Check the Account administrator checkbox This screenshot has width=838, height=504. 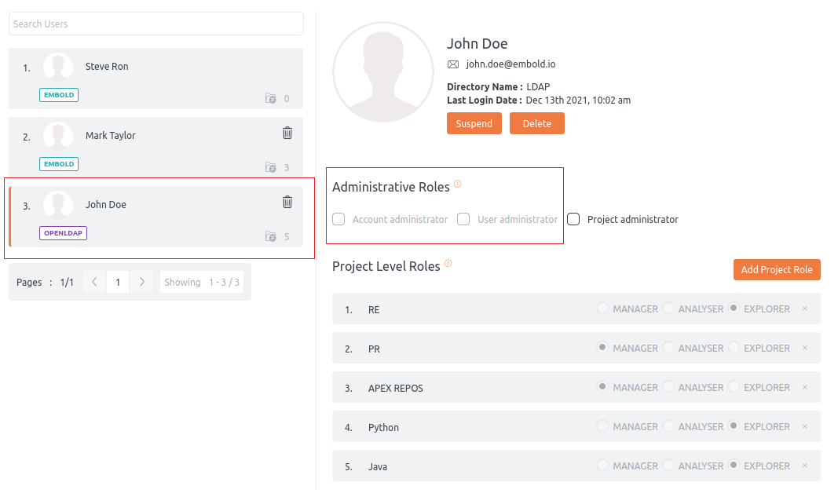[x=338, y=220]
